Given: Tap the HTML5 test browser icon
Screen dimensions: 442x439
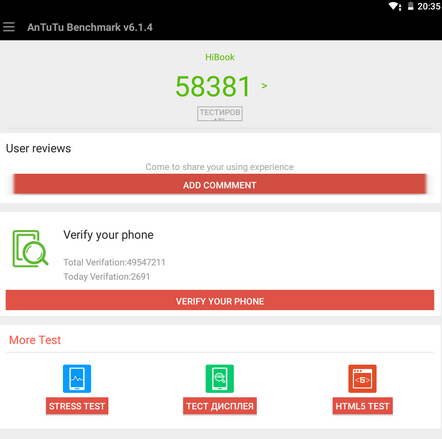Looking at the screenshot, I should [362, 379].
